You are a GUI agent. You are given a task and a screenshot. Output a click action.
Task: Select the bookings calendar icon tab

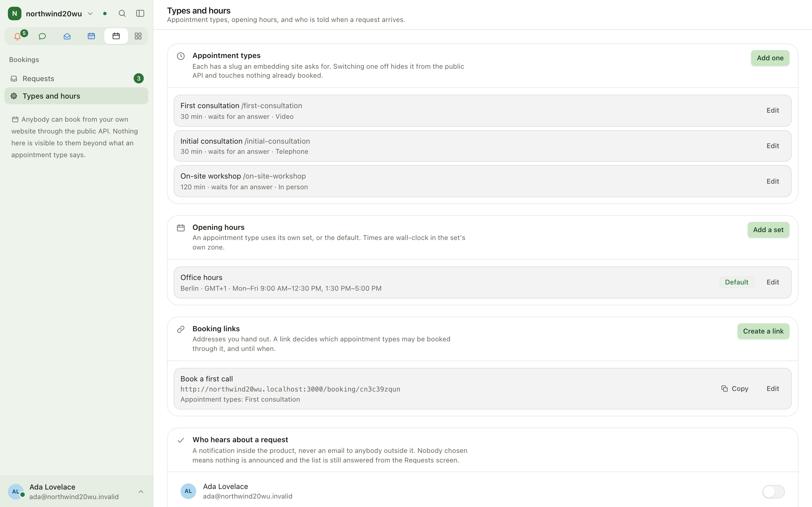[116, 36]
